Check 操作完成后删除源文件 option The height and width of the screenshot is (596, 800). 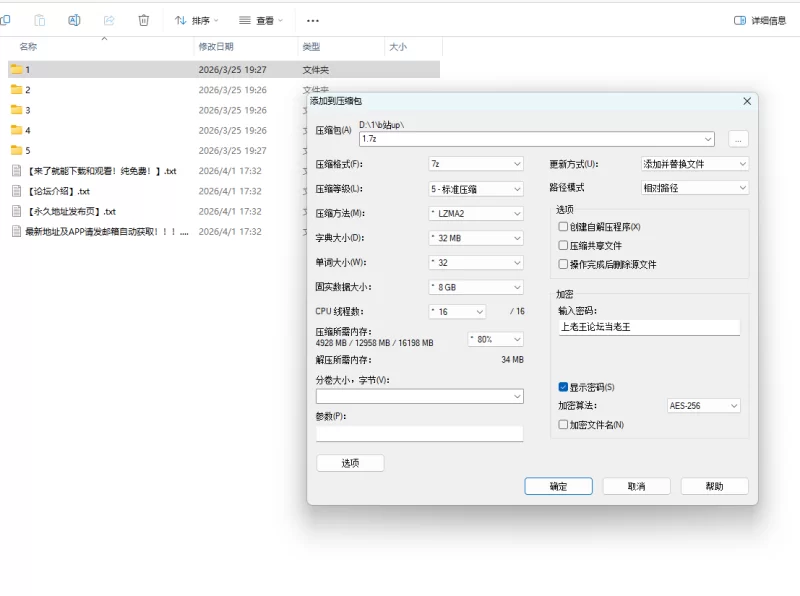coord(563,264)
